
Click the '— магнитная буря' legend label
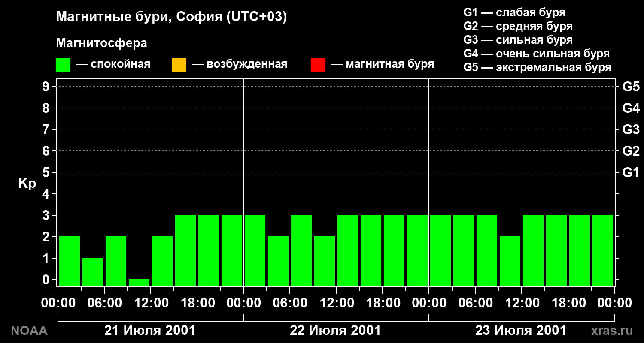383,65
